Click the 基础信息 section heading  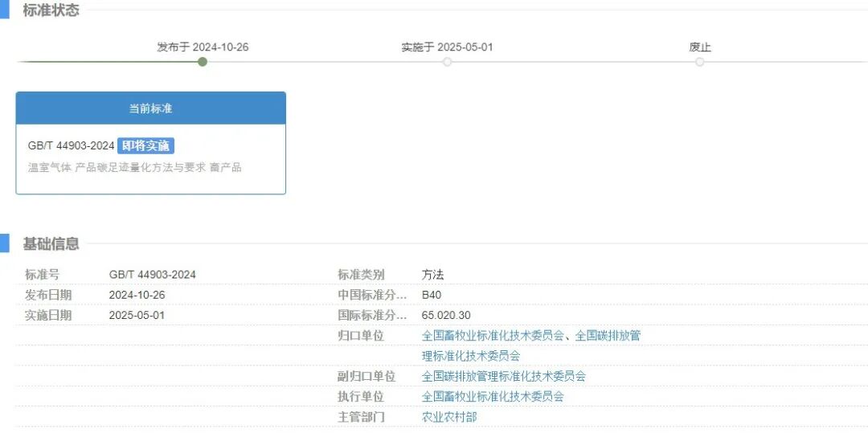[x=51, y=244]
